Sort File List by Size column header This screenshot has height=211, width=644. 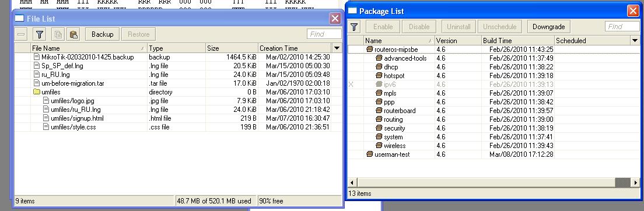pyautogui.click(x=232, y=48)
